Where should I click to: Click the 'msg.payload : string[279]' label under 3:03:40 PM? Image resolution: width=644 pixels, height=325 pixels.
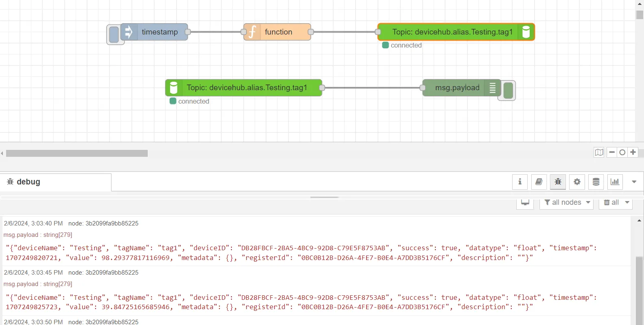click(x=38, y=235)
